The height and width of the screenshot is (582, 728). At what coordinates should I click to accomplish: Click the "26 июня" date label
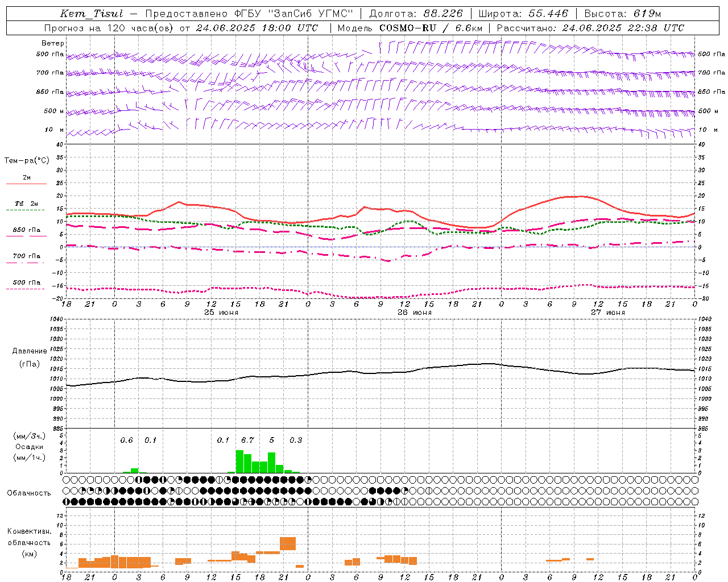coord(414,312)
